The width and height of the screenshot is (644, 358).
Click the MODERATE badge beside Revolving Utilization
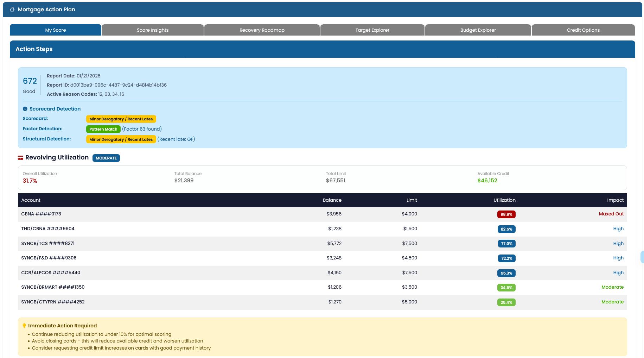point(106,158)
